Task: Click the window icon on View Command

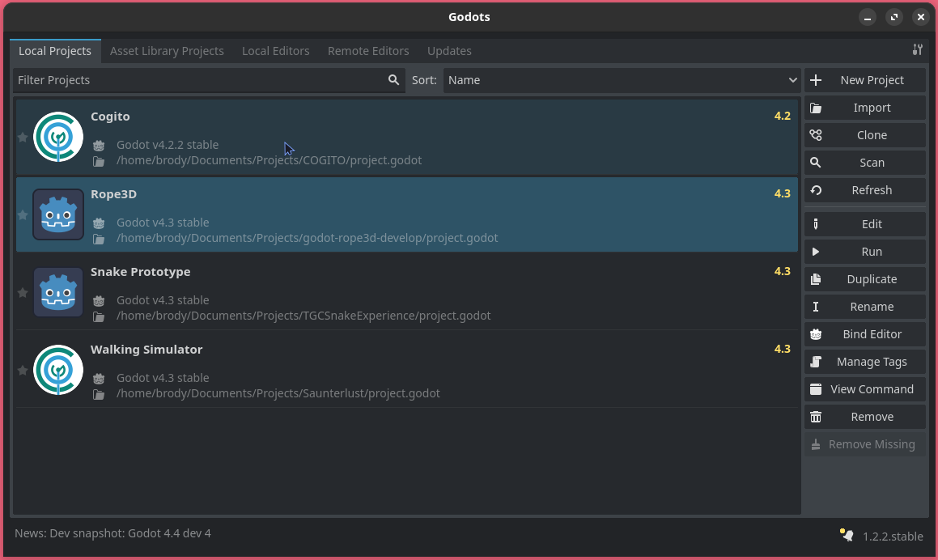Action: point(815,389)
